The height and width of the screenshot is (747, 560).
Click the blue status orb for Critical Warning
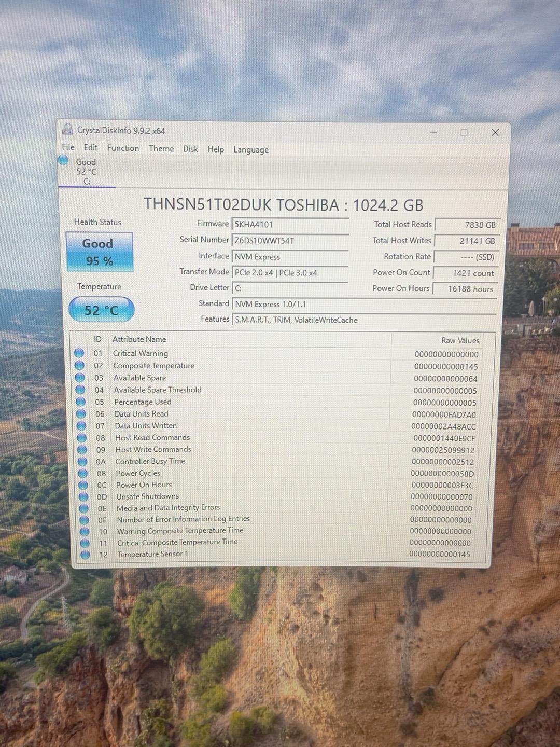click(x=79, y=353)
